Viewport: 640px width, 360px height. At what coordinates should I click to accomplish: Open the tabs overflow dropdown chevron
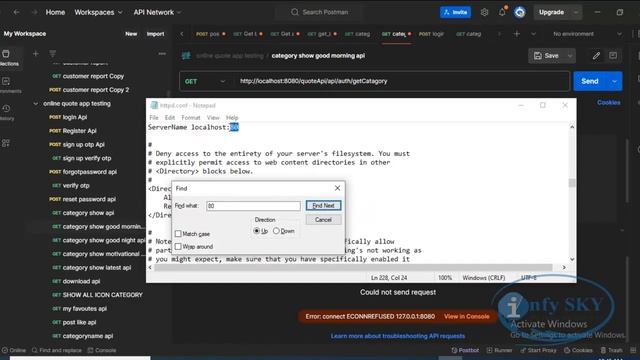coord(533,34)
